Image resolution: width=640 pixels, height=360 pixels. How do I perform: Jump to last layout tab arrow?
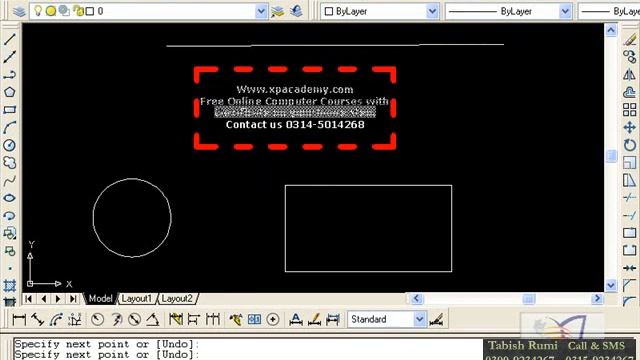pos(73,299)
